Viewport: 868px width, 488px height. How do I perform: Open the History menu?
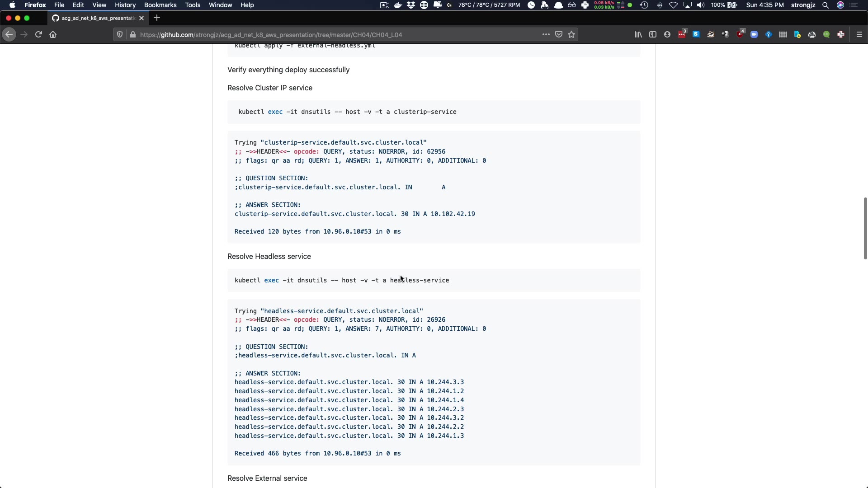click(125, 5)
